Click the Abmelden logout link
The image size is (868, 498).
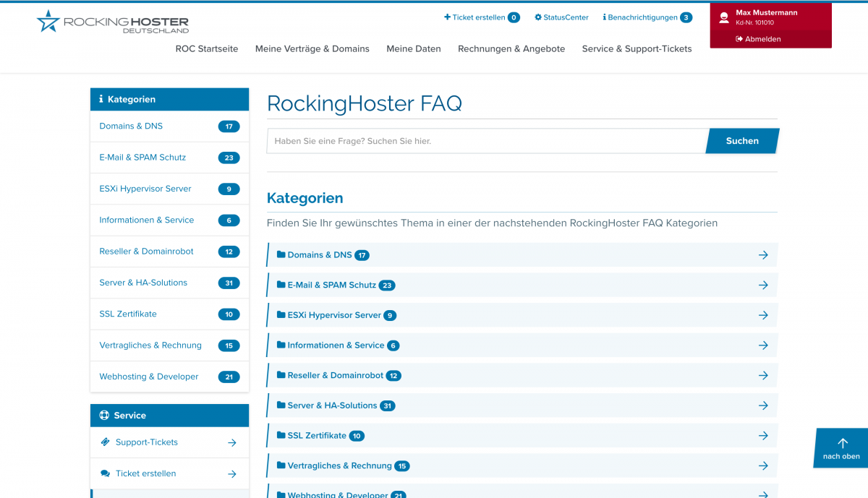click(x=758, y=39)
